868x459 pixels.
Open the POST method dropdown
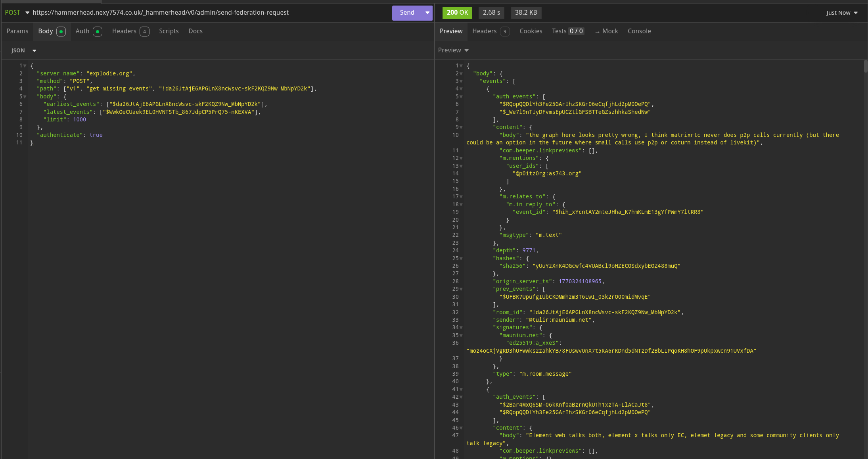click(17, 13)
